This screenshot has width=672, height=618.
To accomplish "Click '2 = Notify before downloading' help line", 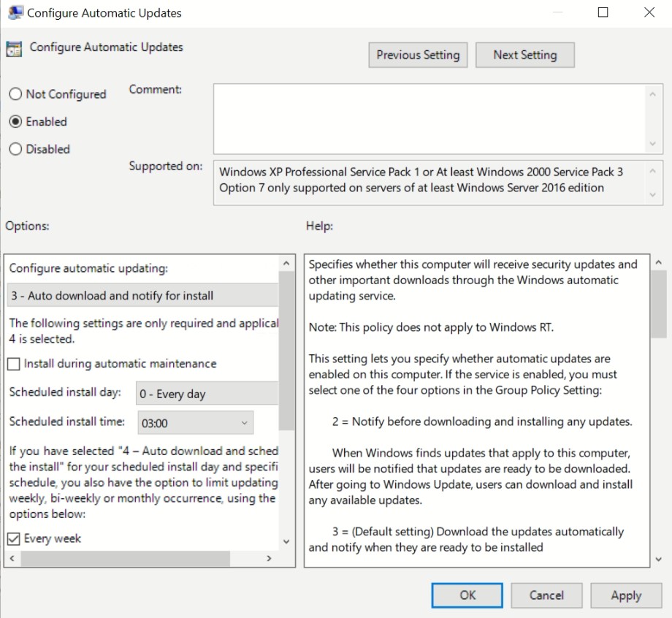I will click(x=482, y=421).
